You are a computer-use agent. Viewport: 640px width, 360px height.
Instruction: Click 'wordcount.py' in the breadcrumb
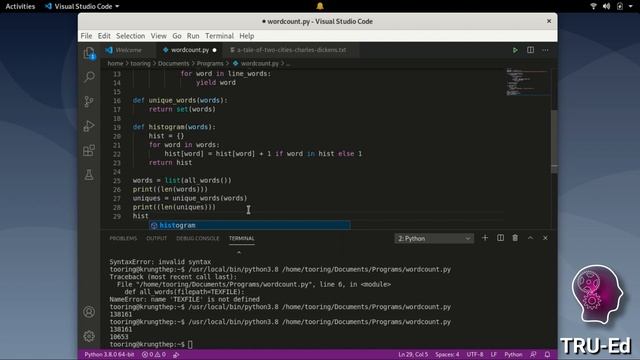[260, 64]
